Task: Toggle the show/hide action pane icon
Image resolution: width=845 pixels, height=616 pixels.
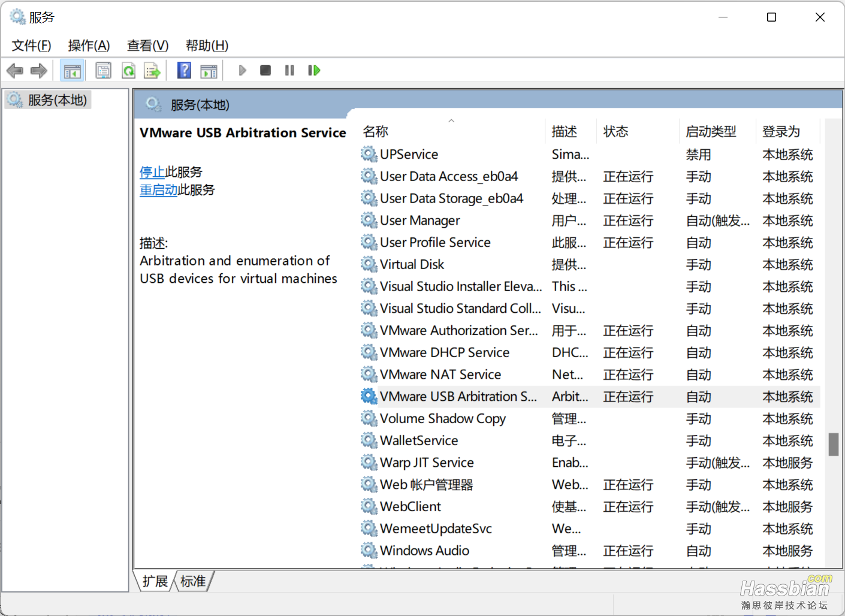Action: coord(209,71)
